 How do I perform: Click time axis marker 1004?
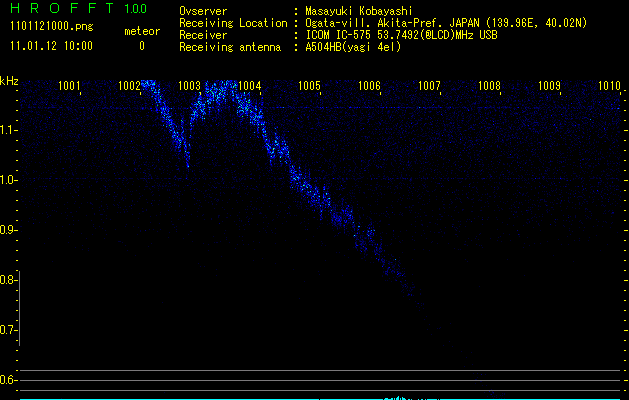click(x=250, y=86)
